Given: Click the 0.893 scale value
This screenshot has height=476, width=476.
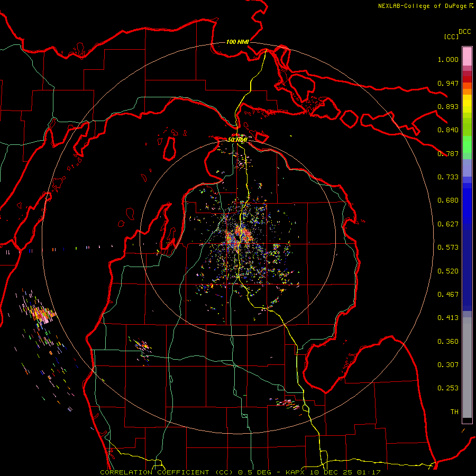Looking at the screenshot, I should (448, 106).
